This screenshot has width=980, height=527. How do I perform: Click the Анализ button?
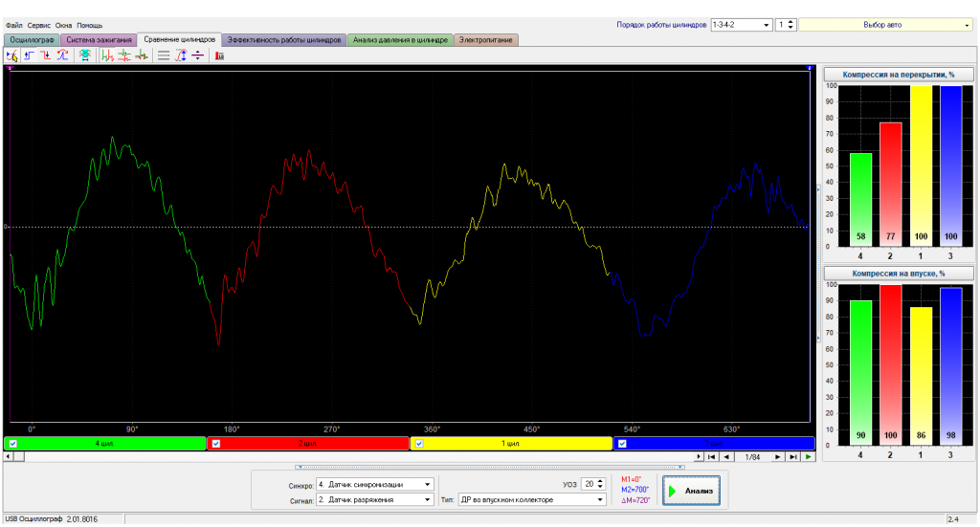pyautogui.click(x=691, y=491)
